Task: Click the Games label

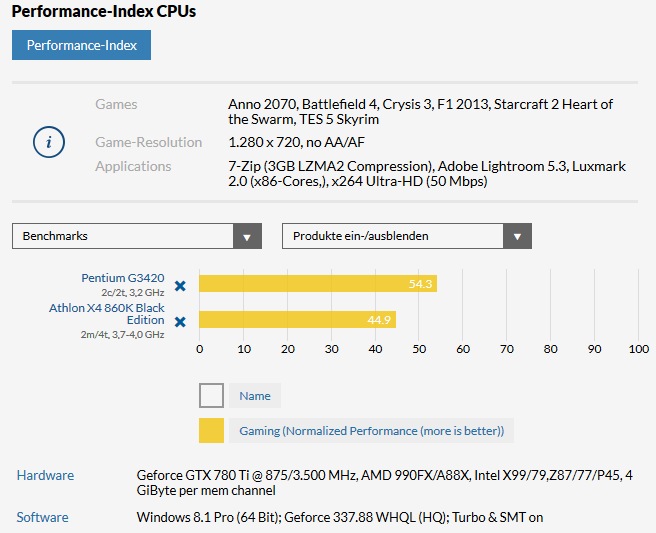Action: (x=116, y=104)
